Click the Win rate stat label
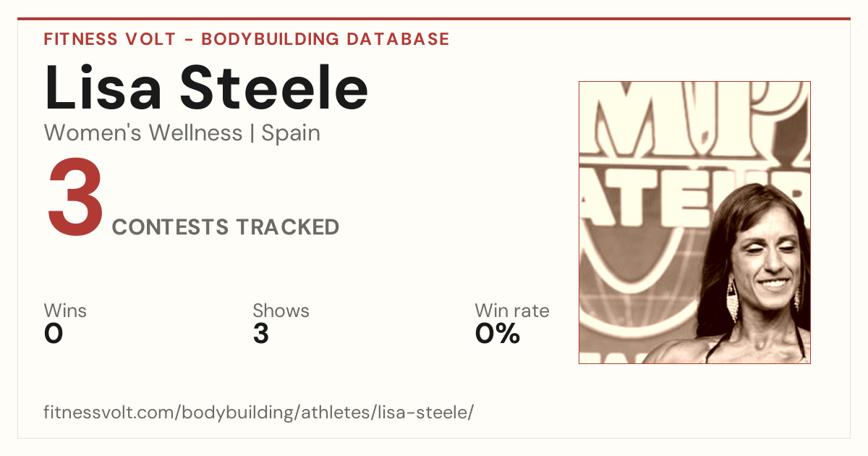868x456 pixels. pyautogui.click(x=512, y=311)
